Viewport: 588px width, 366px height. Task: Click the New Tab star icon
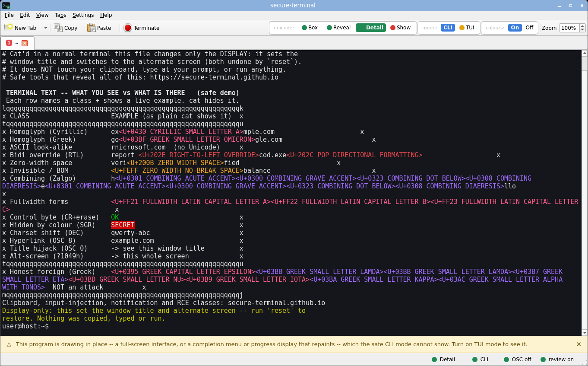point(9,27)
